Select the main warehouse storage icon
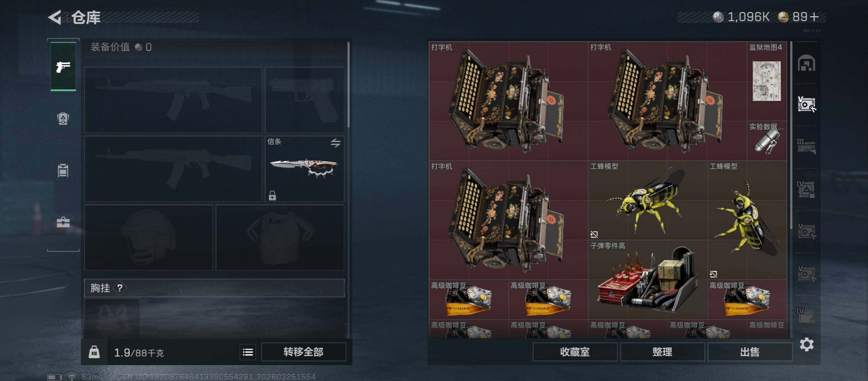 (807, 63)
